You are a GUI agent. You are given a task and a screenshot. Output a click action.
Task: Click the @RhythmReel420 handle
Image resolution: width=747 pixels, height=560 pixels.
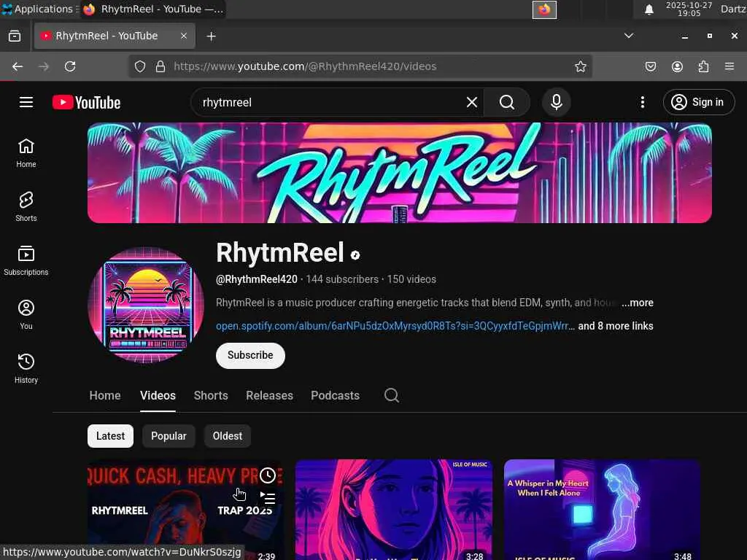[256, 279]
